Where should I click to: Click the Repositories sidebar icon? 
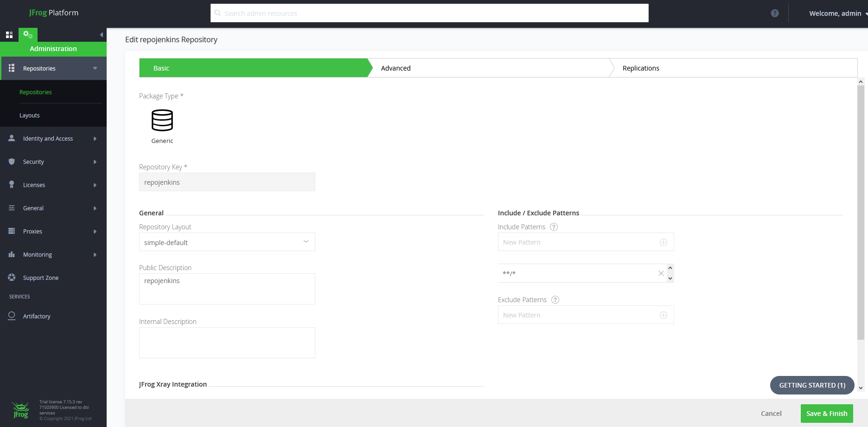(x=12, y=68)
